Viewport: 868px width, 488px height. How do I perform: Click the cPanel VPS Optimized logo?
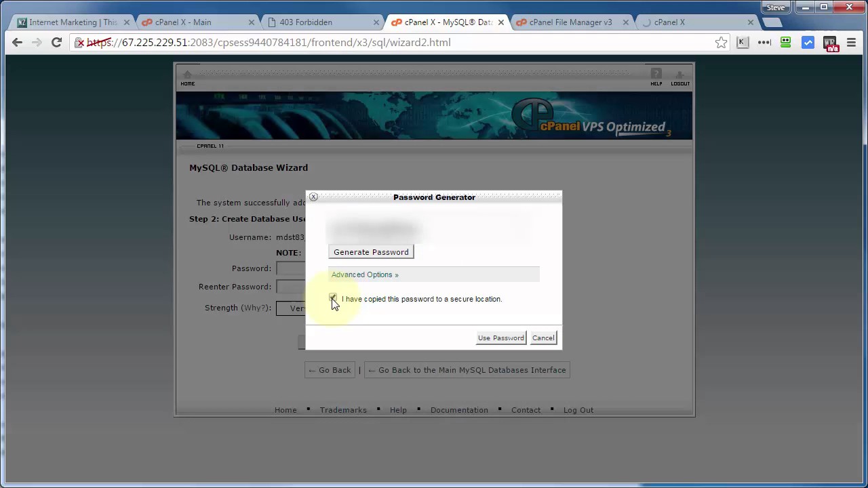[x=591, y=119]
